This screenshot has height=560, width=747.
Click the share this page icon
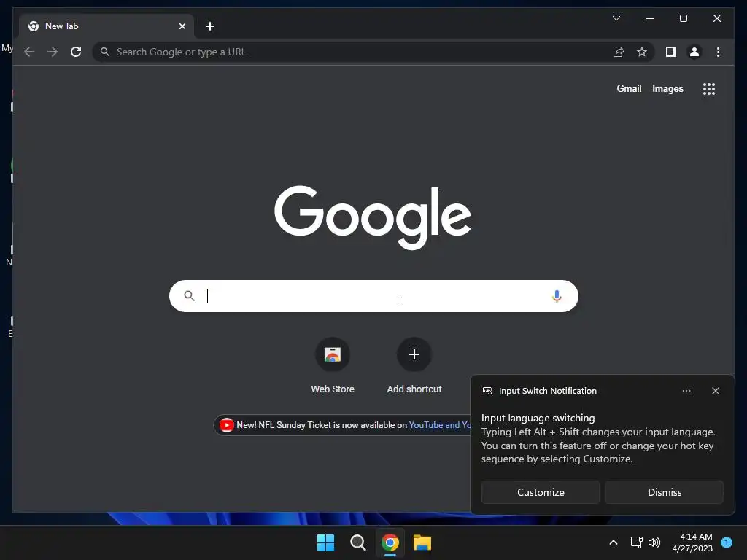coord(619,52)
